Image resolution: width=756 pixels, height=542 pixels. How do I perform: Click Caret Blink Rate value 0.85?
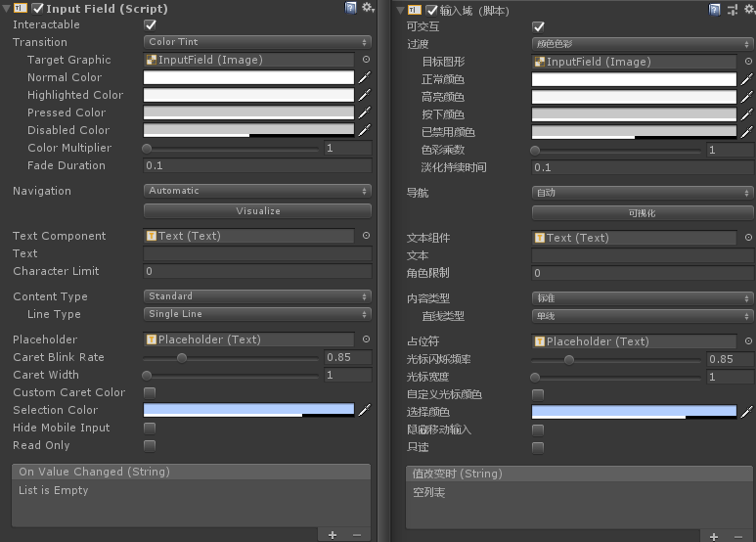347,357
